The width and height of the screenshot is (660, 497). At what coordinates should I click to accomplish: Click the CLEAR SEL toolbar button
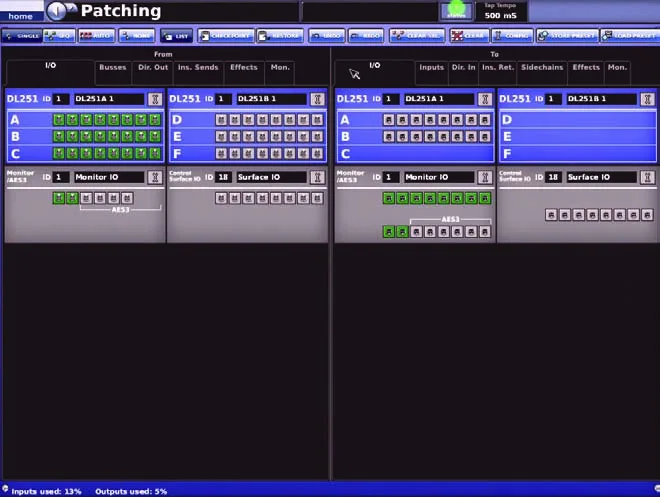click(x=417, y=36)
